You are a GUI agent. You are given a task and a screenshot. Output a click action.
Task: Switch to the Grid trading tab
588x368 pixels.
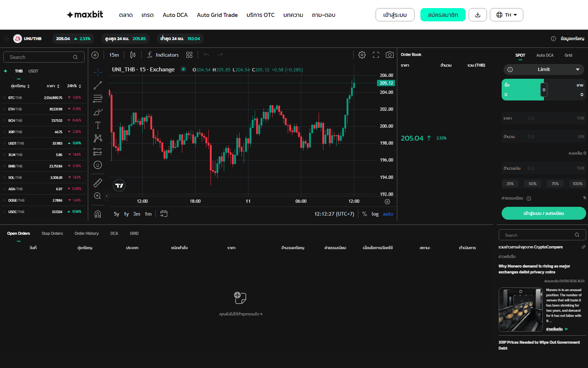(x=569, y=55)
